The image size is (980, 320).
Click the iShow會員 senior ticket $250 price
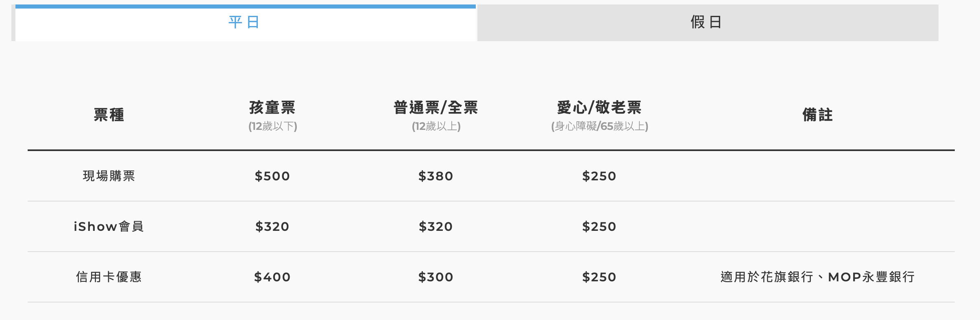pyautogui.click(x=599, y=226)
